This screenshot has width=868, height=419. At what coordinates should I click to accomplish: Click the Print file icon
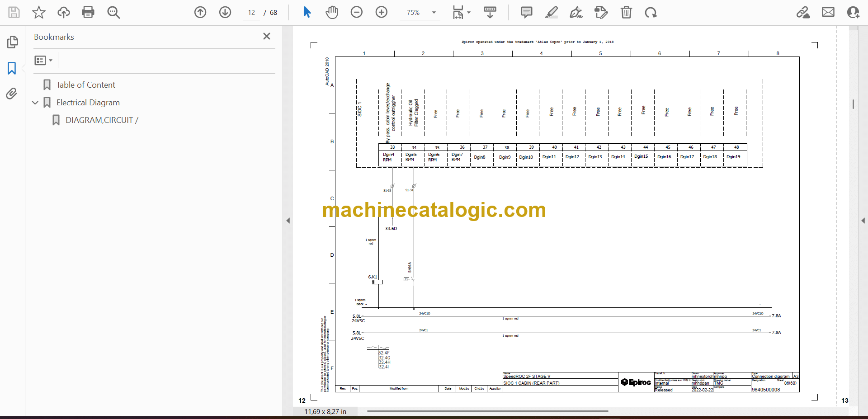(x=88, y=12)
